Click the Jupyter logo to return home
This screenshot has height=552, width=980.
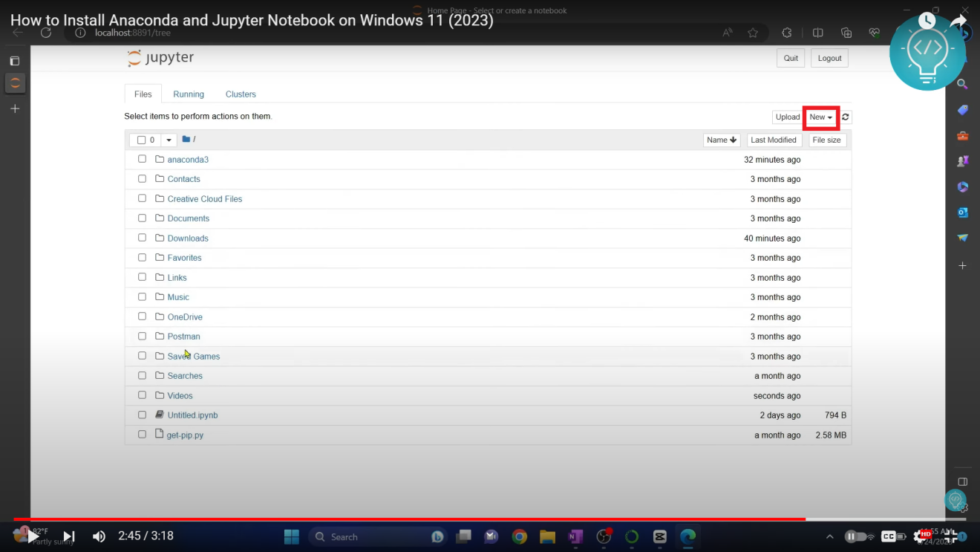point(160,57)
